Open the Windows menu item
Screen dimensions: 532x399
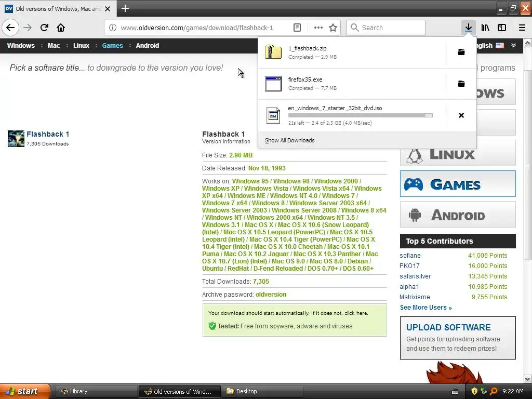pos(21,46)
